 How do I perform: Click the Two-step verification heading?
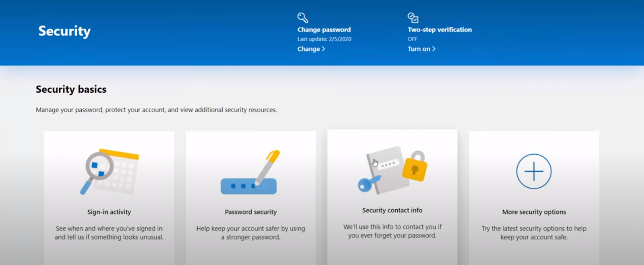(x=440, y=30)
